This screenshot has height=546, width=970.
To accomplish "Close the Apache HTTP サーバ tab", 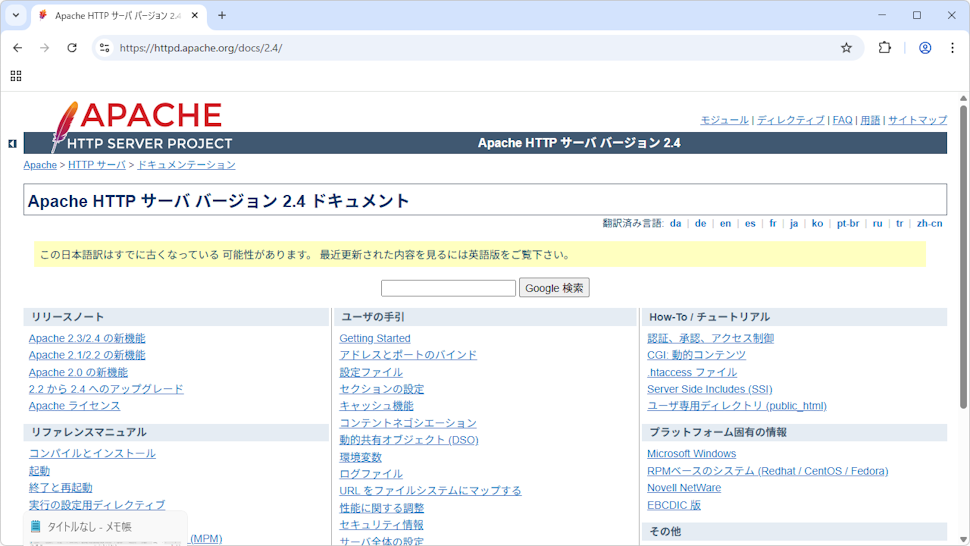I will tap(195, 15).
